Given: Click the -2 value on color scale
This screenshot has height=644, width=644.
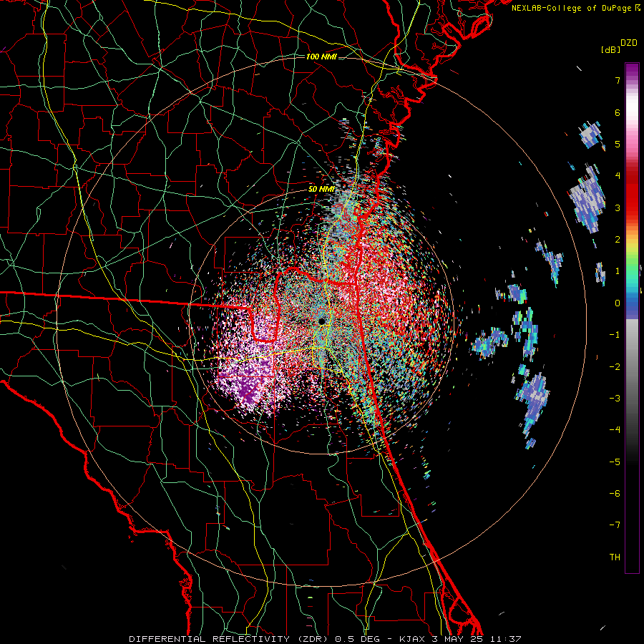Looking at the screenshot, I should click(x=615, y=367).
